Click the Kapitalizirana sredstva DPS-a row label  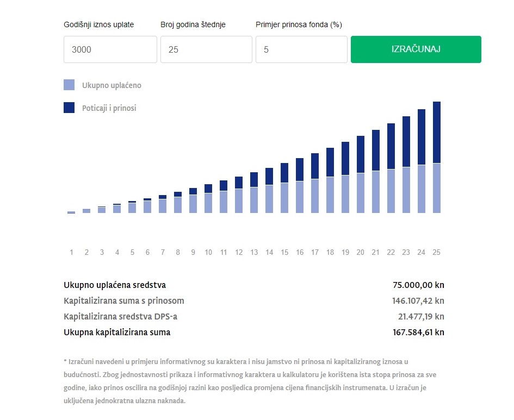point(120,316)
